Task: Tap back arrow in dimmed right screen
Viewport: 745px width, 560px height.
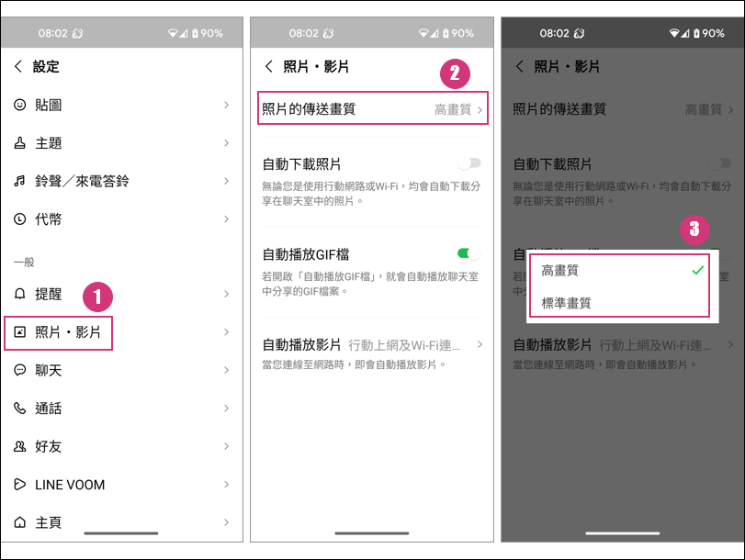Action: [520, 66]
